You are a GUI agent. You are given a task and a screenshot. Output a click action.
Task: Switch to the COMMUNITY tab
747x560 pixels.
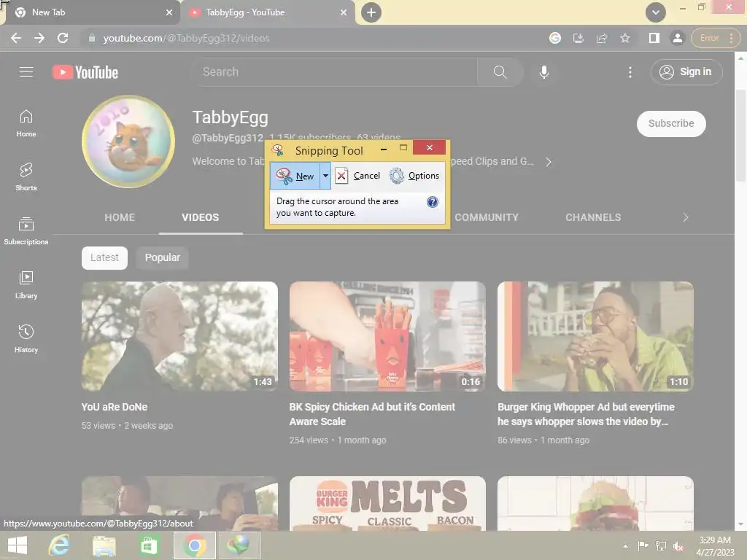tap(487, 217)
